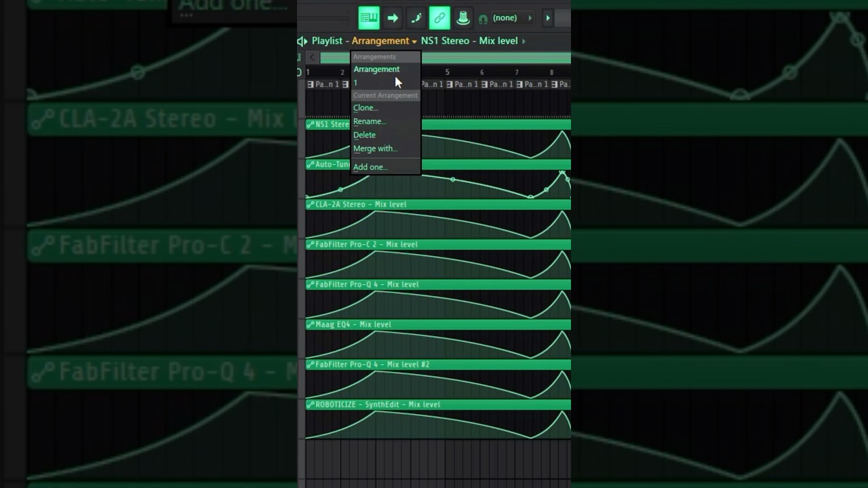Toggle the chain-link note grouping button
The image size is (868, 488).
[x=439, y=18]
